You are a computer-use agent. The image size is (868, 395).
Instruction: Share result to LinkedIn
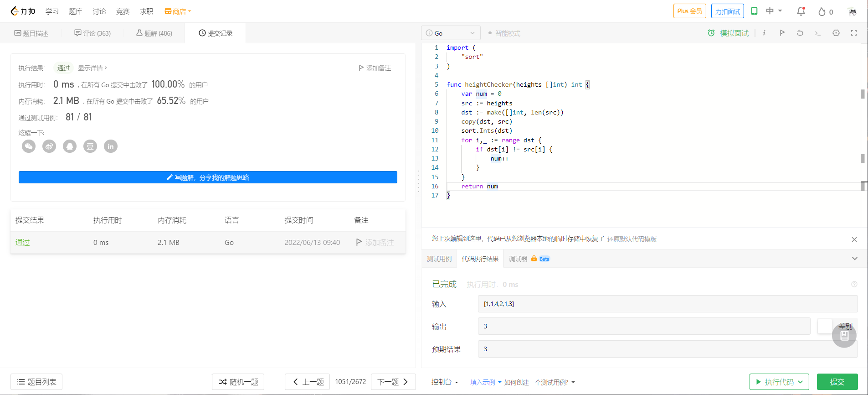coord(111,146)
